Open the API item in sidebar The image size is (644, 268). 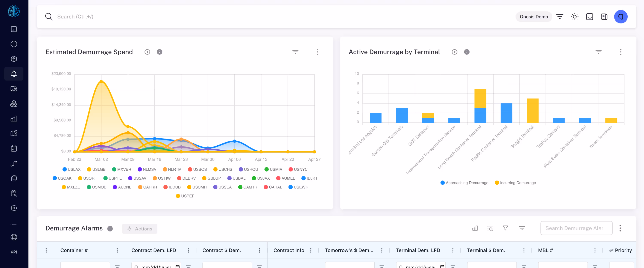point(14,252)
